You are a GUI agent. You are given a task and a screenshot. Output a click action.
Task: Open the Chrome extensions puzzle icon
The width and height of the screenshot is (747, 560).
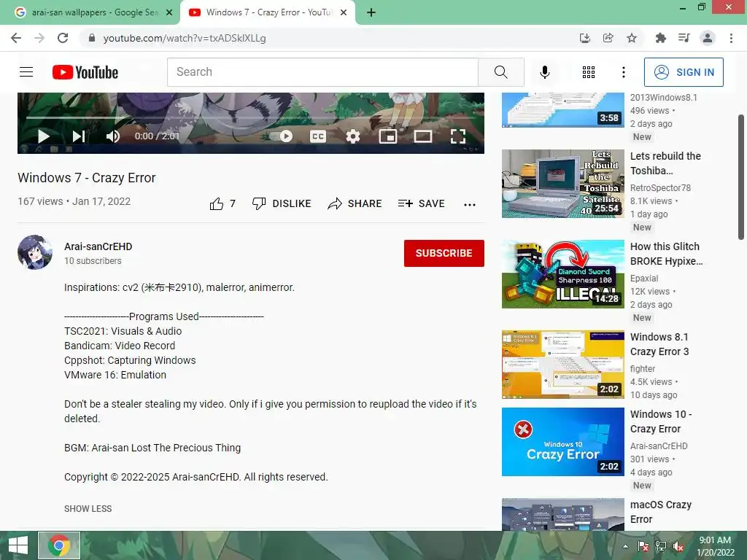pyautogui.click(x=660, y=38)
